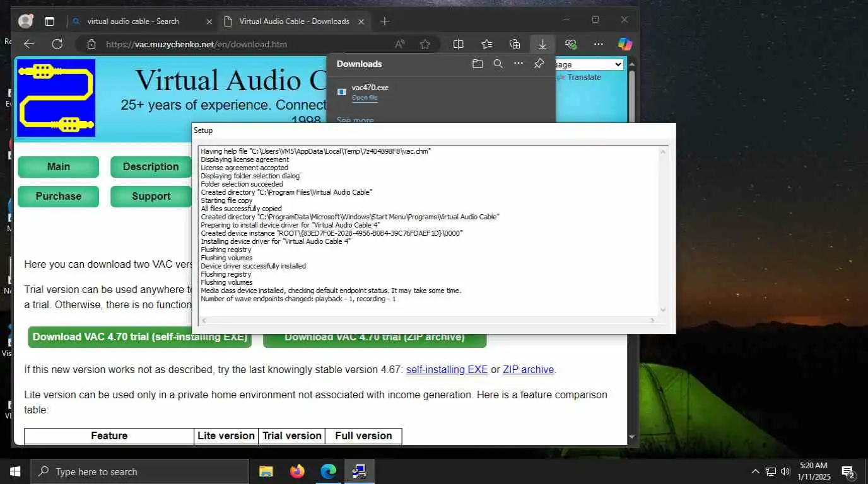
Task: Go back using the browser back arrow
Action: click(x=29, y=44)
